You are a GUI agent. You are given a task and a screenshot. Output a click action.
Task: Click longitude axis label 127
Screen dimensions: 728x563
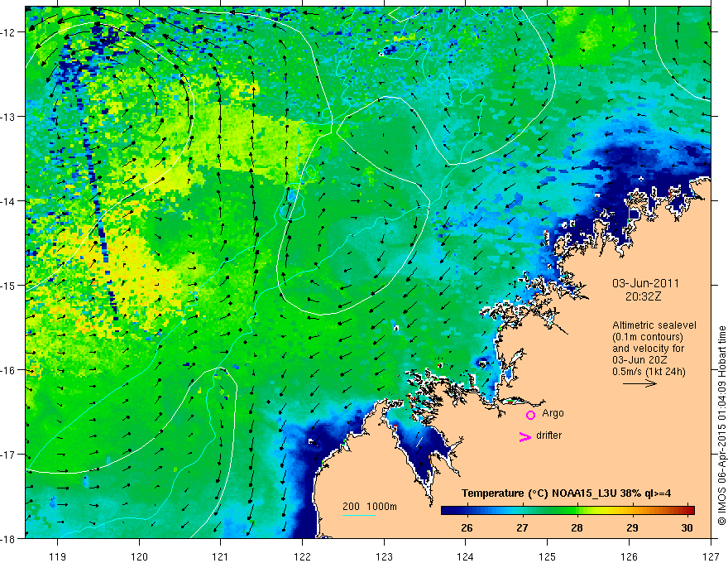click(x=711, y=556)
